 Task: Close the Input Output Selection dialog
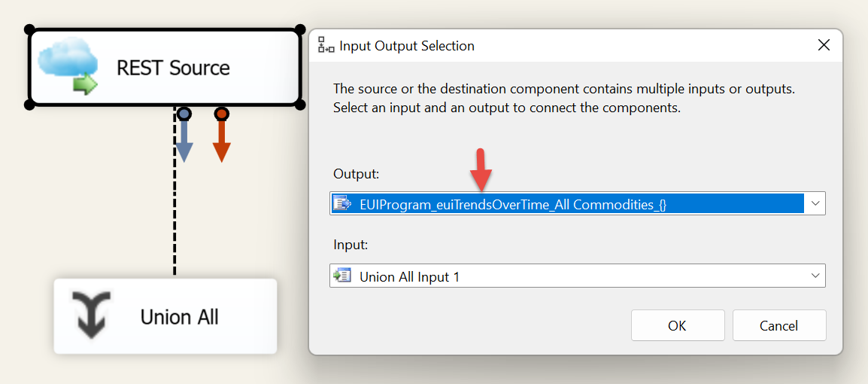(824, 45)
